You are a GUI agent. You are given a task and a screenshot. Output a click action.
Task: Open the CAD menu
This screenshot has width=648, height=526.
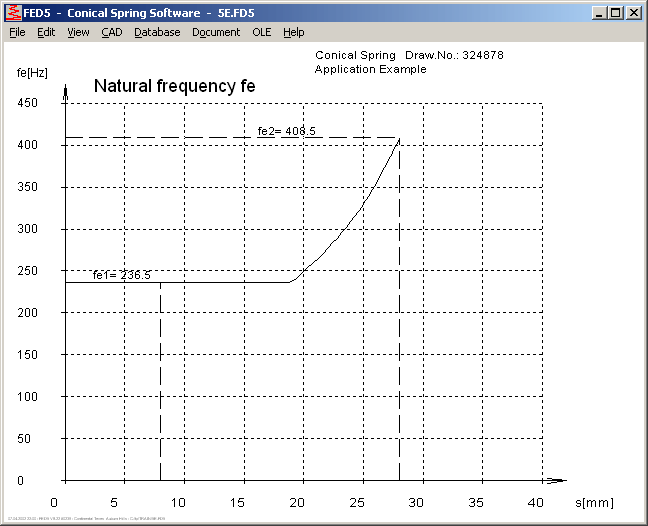tap(112, 32)
